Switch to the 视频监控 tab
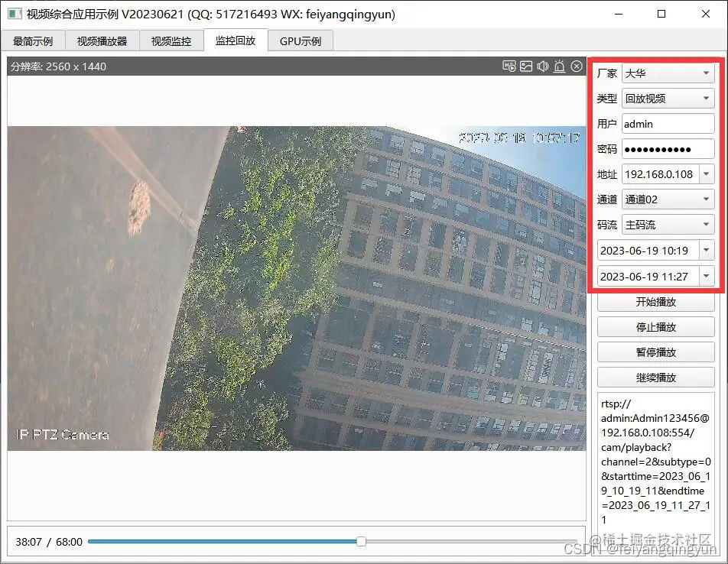 171,41
